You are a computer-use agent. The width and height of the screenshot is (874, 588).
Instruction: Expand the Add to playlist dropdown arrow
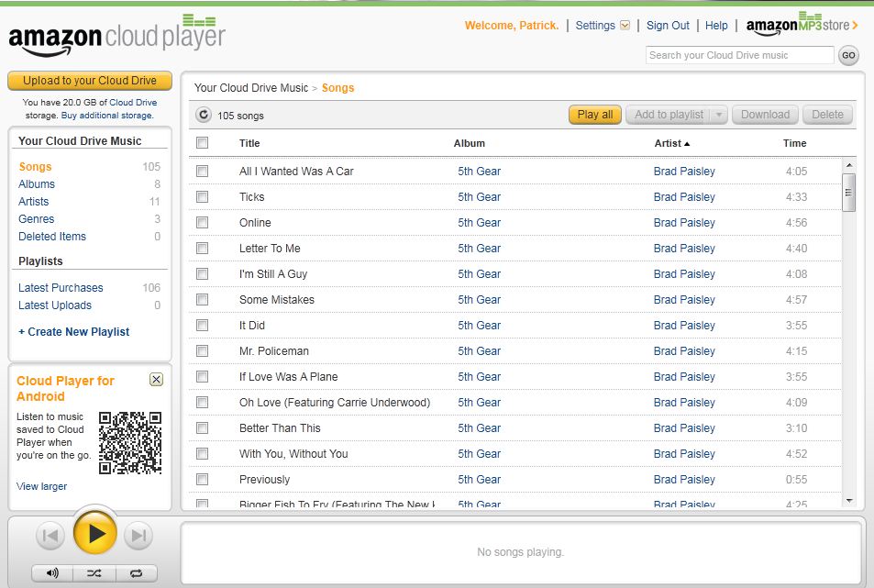pyautogui.click(x=718, y=115)
